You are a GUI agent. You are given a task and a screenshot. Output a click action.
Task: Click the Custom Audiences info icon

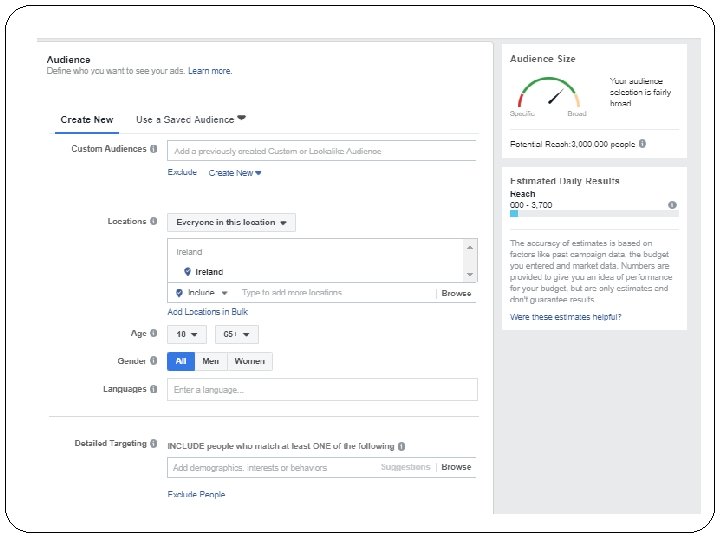[x=154, y=149]
